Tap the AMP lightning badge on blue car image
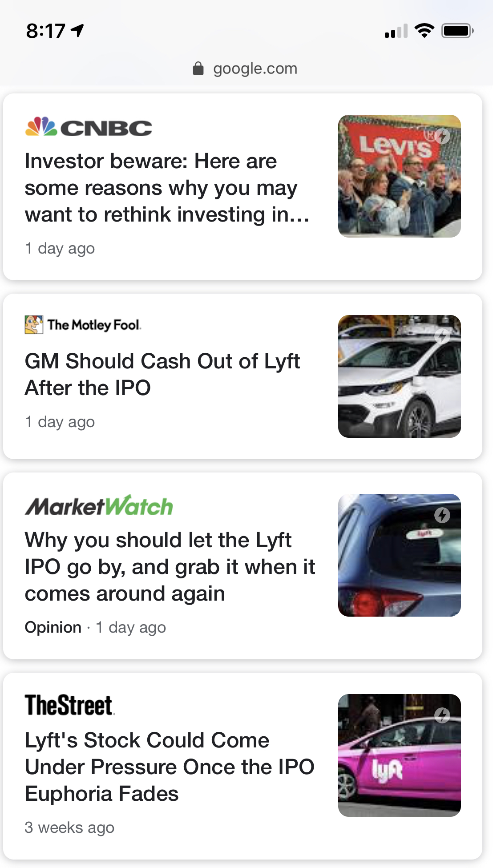This screenshot has width=493, height=868. (x=442, y=515)
